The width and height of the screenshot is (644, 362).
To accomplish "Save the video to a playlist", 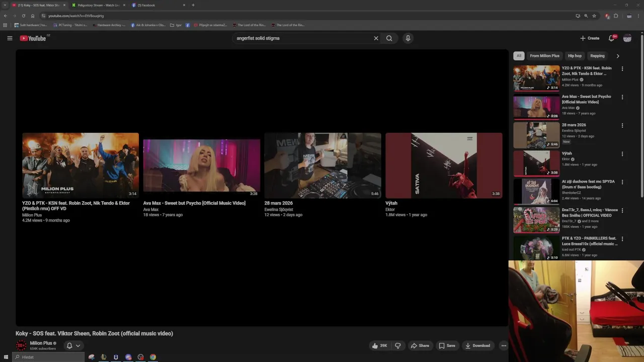I will (x=447, y=345).
